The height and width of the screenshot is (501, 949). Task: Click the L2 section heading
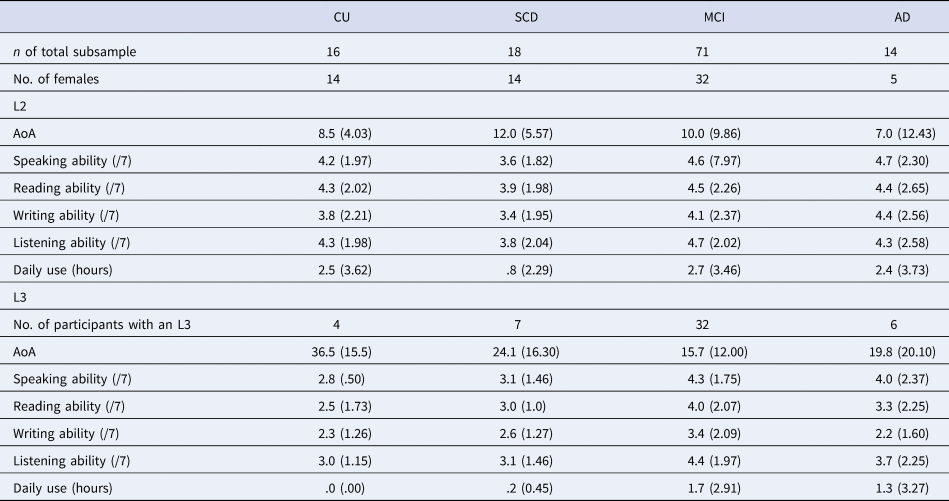(19, 106)
